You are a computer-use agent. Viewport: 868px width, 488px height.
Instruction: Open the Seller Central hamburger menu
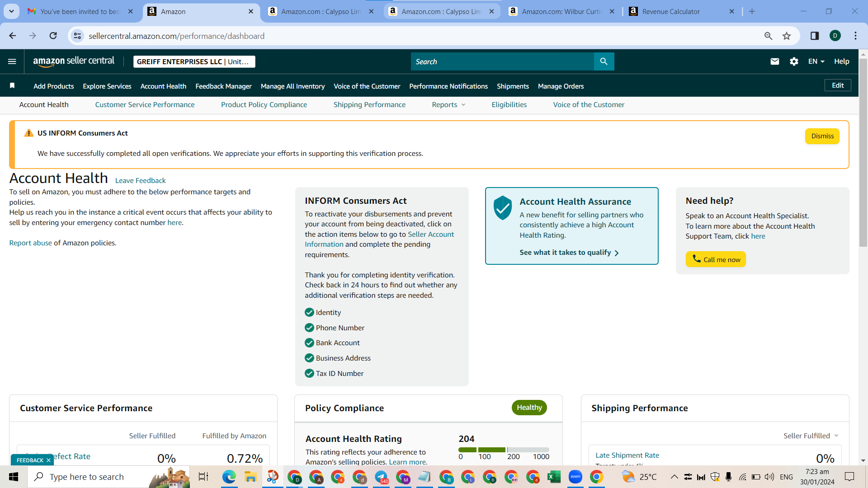click(12, 61)
